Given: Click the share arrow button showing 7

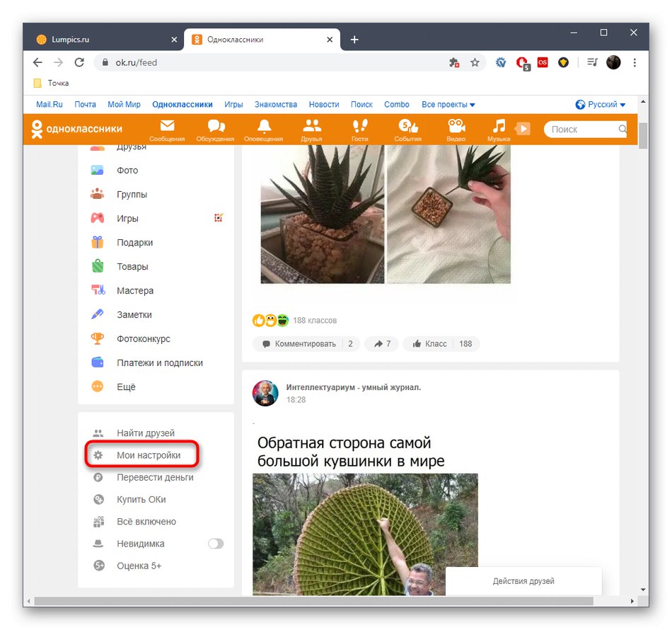Looking at the screenshot, I should tap(382, 343).
